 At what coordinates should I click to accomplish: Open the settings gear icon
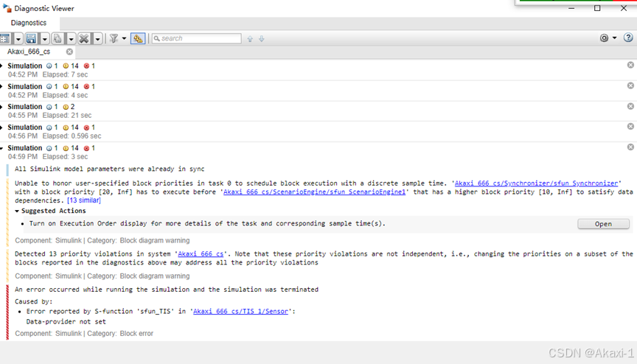tap(604, 38)
